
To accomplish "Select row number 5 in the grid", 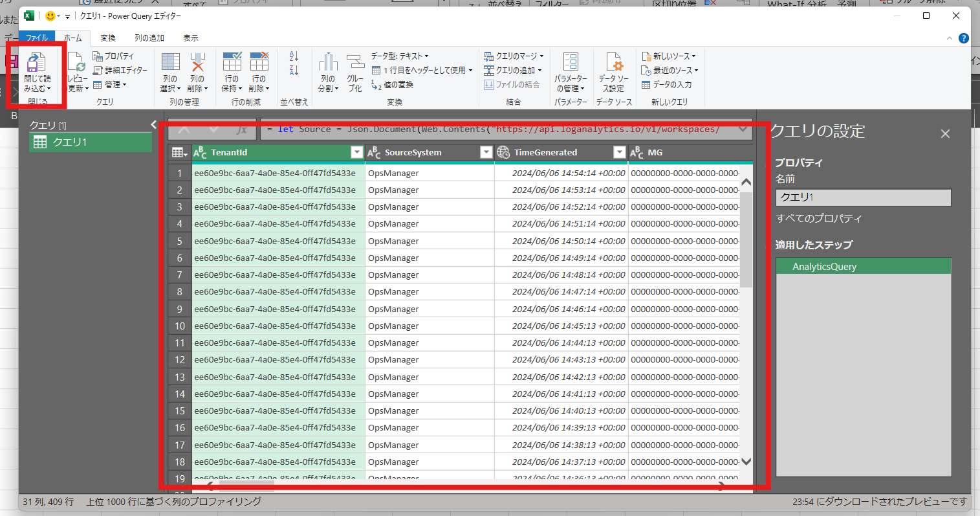I will pos(180,241).
